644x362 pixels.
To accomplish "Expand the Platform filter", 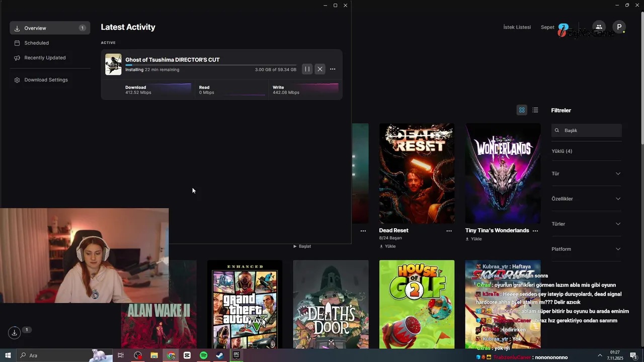I will pyautogui.click(x=586, y=249).
